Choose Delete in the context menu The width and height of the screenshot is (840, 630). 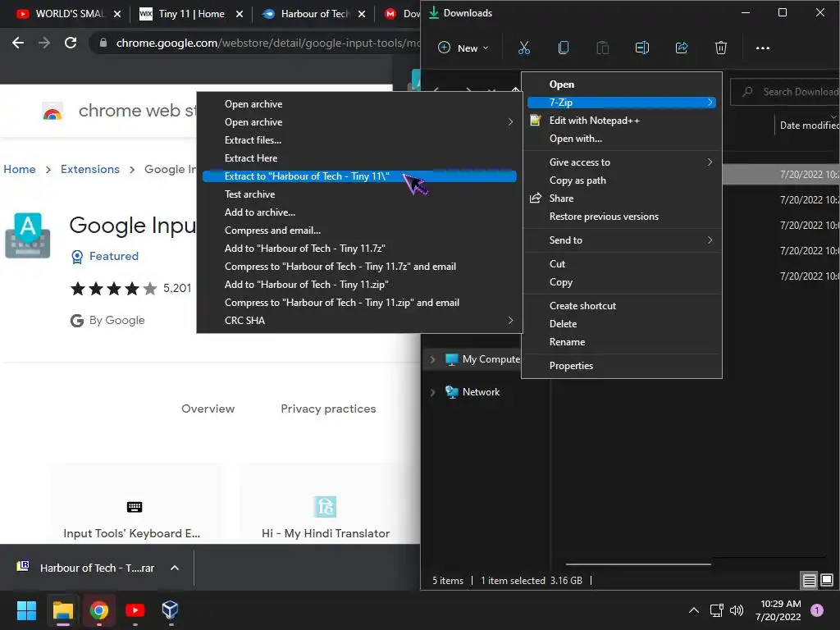point(622,324)
